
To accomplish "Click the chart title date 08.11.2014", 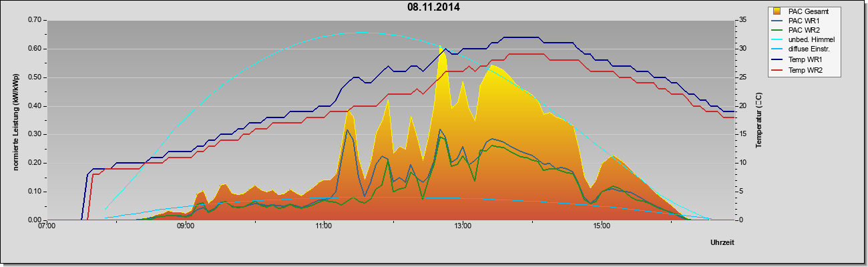I will tap(433, 8).
